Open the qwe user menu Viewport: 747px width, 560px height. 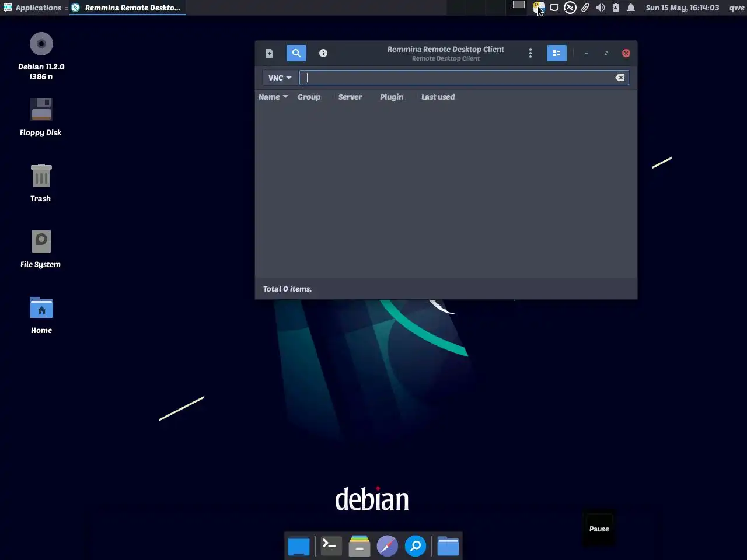[736, 8]
